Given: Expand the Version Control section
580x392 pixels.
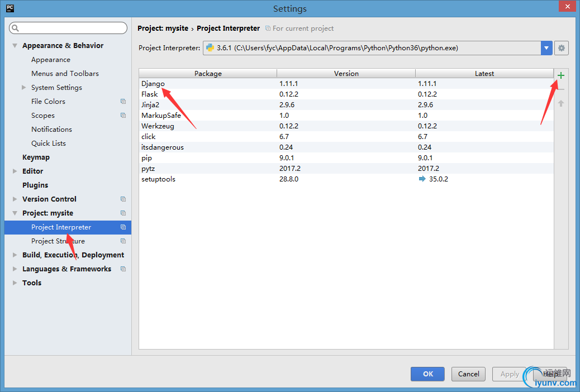Looking at the screenshot, I should pyautogui.click(x=15, y=199).
